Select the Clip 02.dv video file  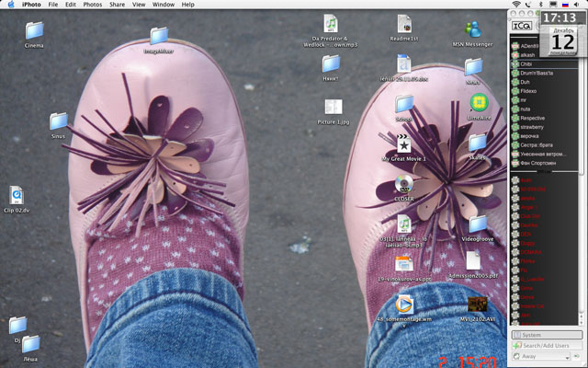(x=17, y=195)
